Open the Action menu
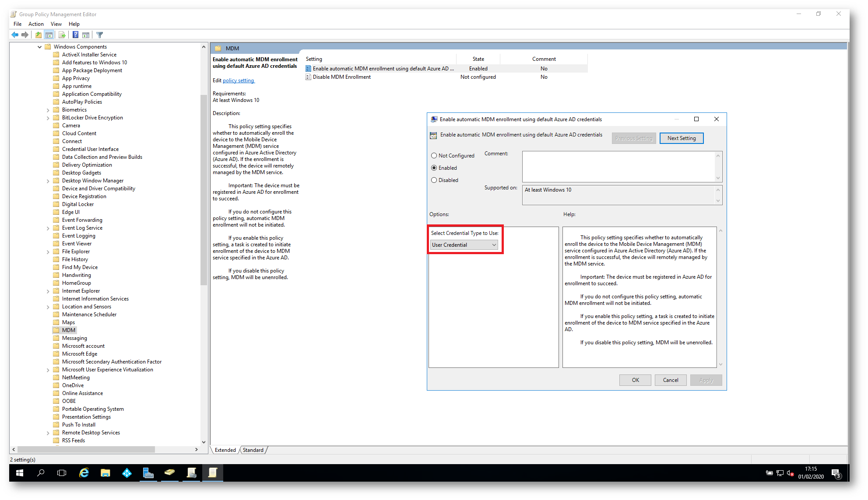This screenshot has height=500, width=868. pyautogui.click(x=36, y=24)
